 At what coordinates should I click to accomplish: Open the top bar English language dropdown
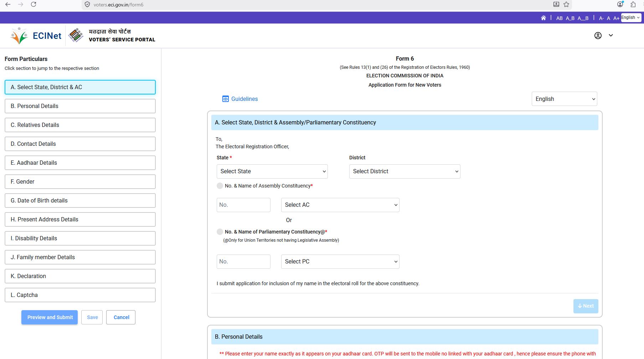631,17
